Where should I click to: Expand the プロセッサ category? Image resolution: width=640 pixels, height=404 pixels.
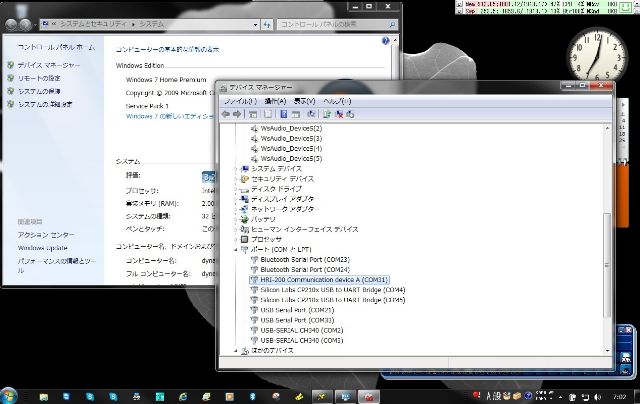point(236,239)
